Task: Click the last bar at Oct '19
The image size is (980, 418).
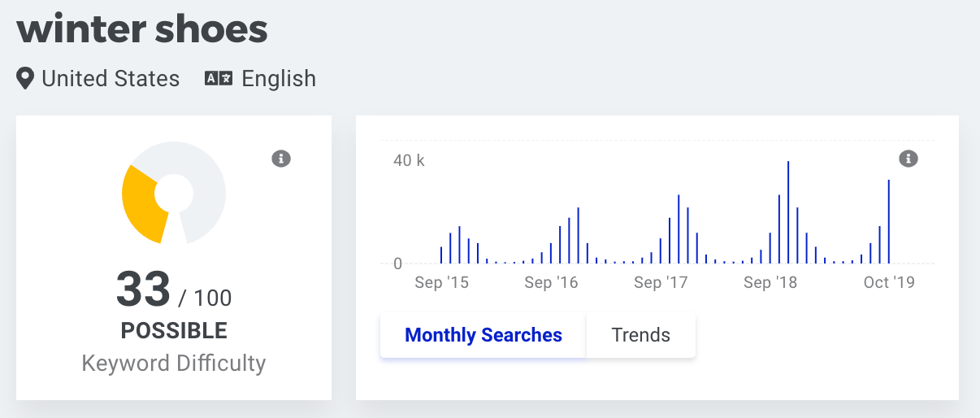Action: click(889, 222)
